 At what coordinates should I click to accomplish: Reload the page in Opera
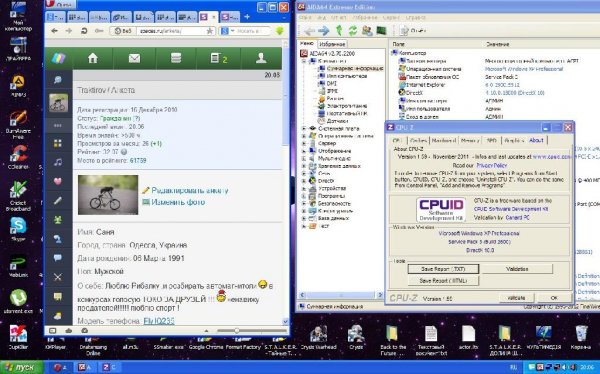point(84,31)
